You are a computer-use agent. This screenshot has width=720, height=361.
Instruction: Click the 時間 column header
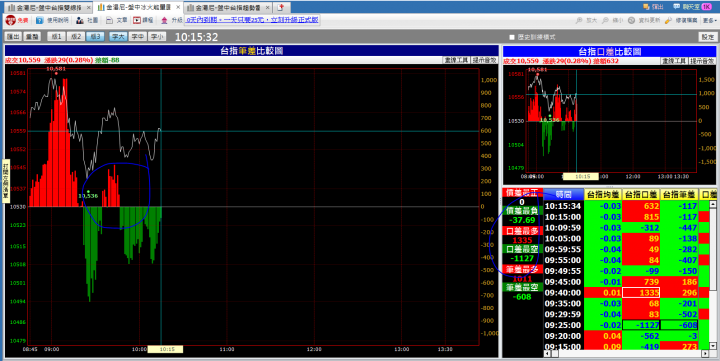pyautogui.click(x=563, y=194)
